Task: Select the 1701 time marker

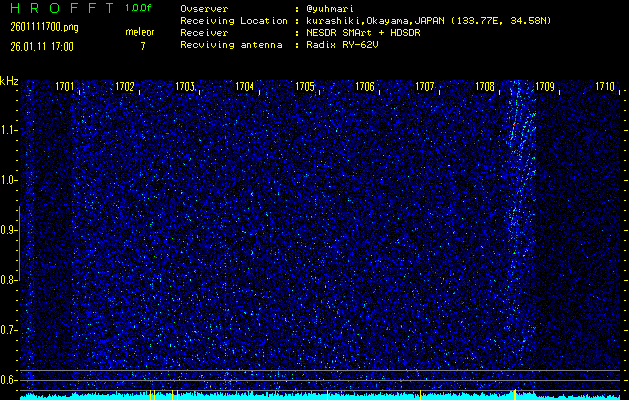Action: 65,87
